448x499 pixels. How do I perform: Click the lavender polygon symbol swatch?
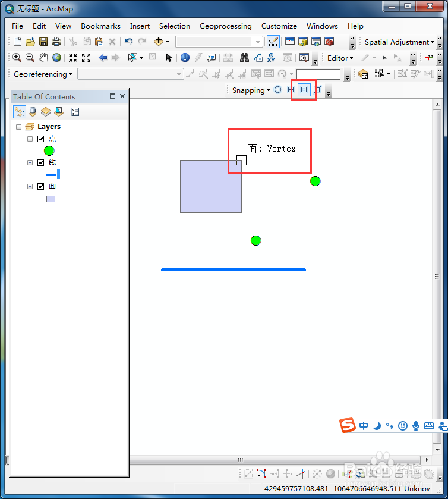51,199
